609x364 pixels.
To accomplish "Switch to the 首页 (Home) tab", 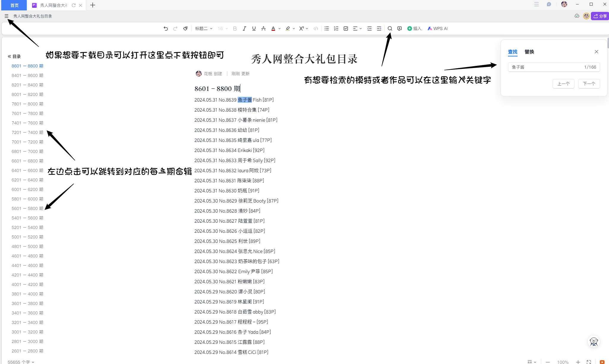I will click(x=14, y=5).
